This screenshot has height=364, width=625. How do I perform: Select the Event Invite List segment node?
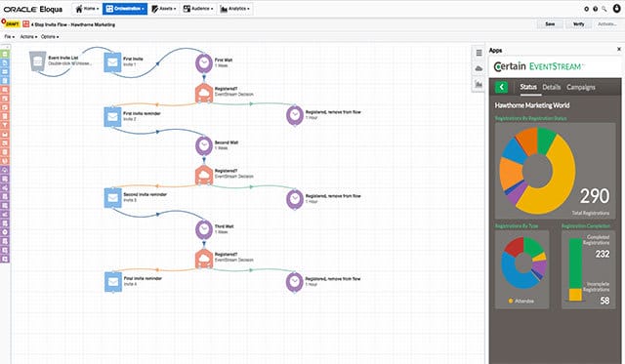[x=37, y=61]
